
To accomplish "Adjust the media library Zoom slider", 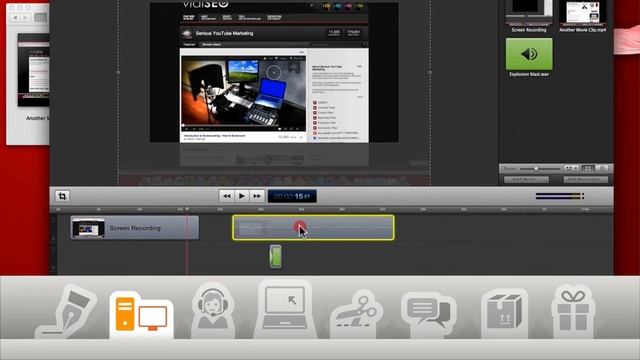I will coord(541,168).
